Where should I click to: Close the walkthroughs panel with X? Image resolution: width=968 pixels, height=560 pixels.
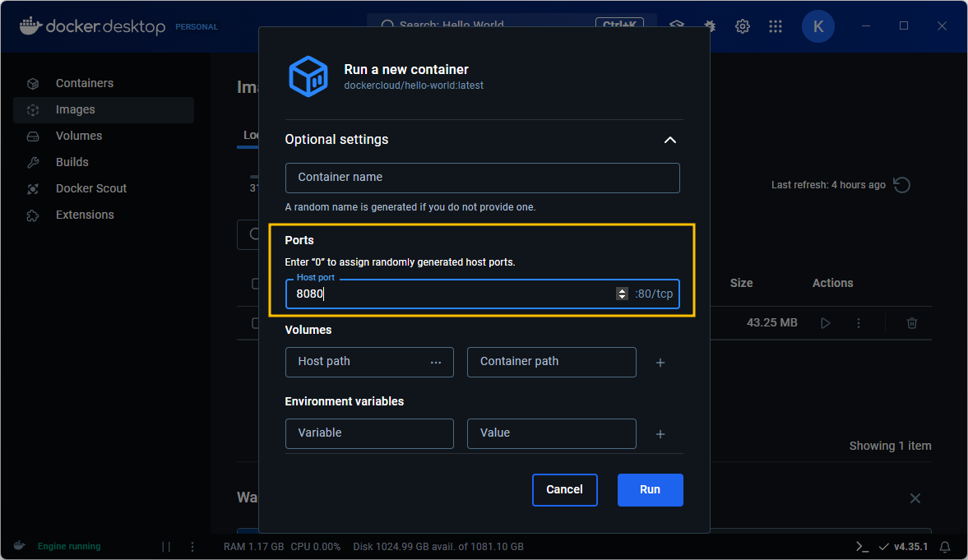(x=915, y=498)
